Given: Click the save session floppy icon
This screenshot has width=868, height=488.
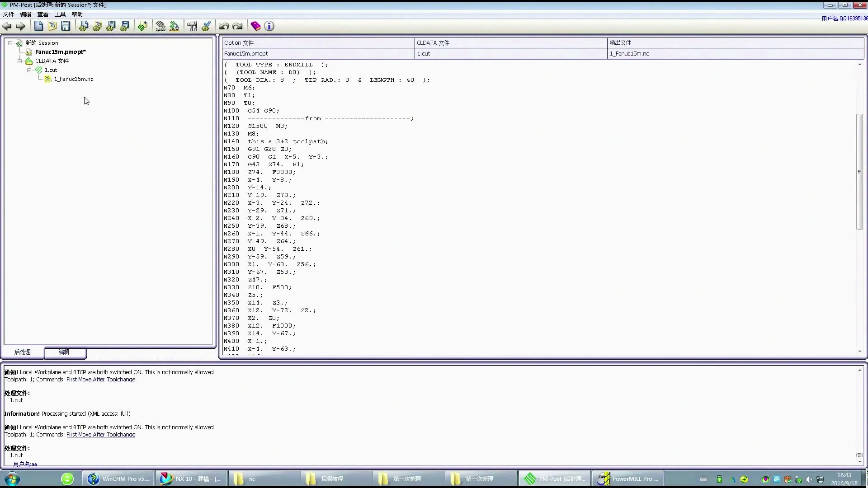Looking at the screenshot, I should coord(66,26).
